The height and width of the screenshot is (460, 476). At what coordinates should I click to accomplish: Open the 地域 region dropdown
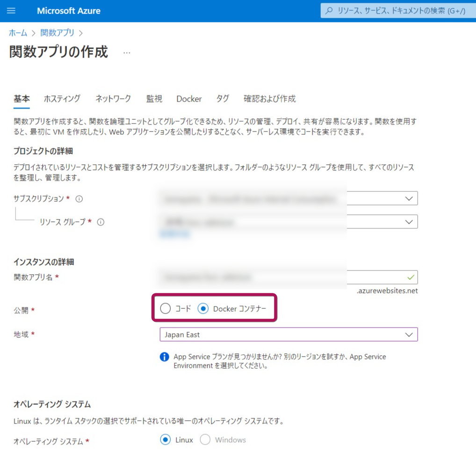(289, 335)
